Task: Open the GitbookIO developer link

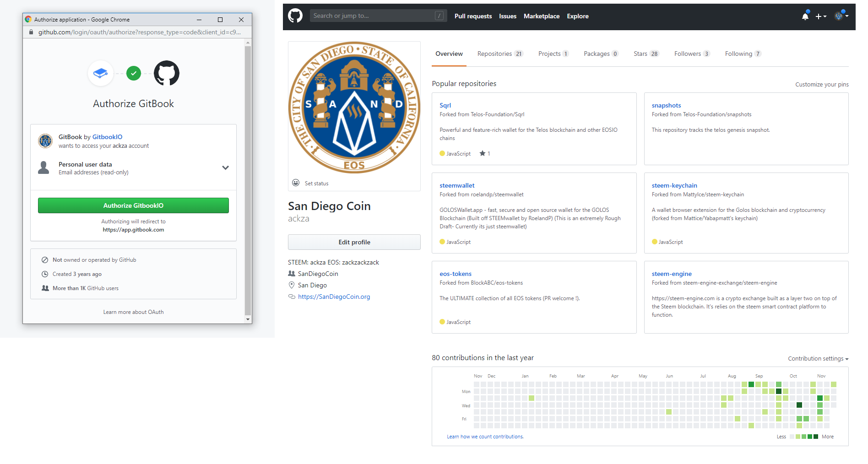Action: (x=108, y=137)
